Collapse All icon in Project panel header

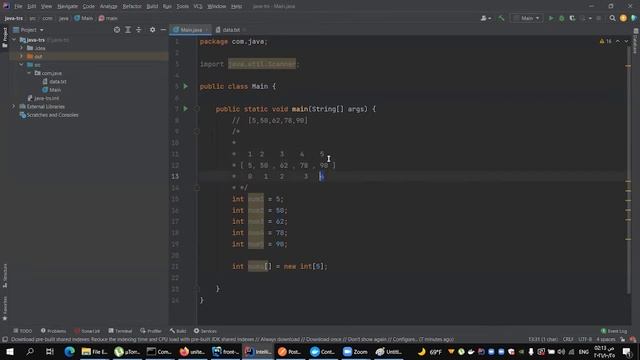coord(138,30)
